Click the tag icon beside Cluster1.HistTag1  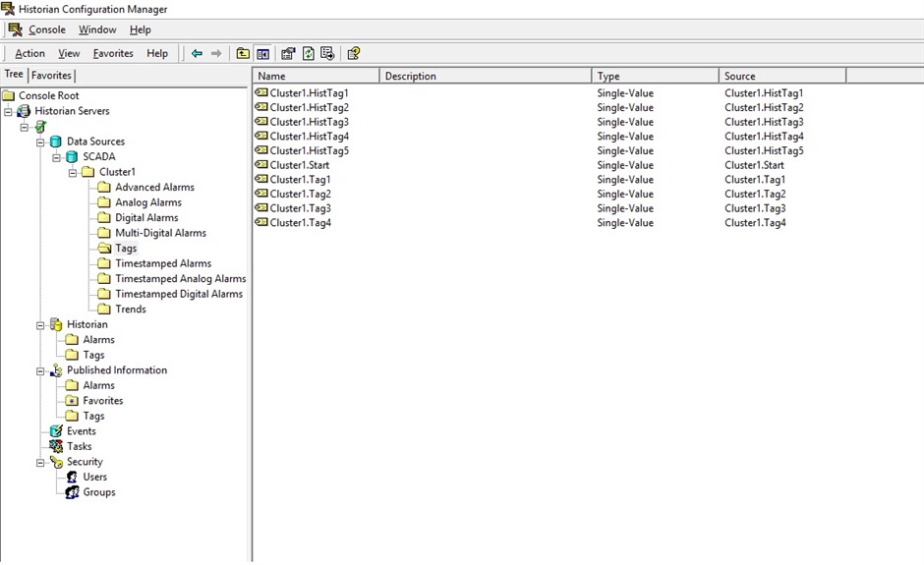tap(261, 92)
